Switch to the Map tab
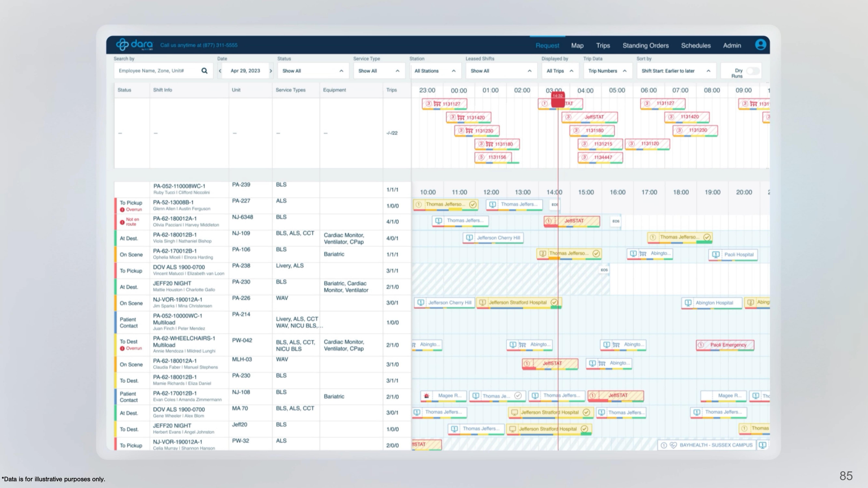 [577, 46]
